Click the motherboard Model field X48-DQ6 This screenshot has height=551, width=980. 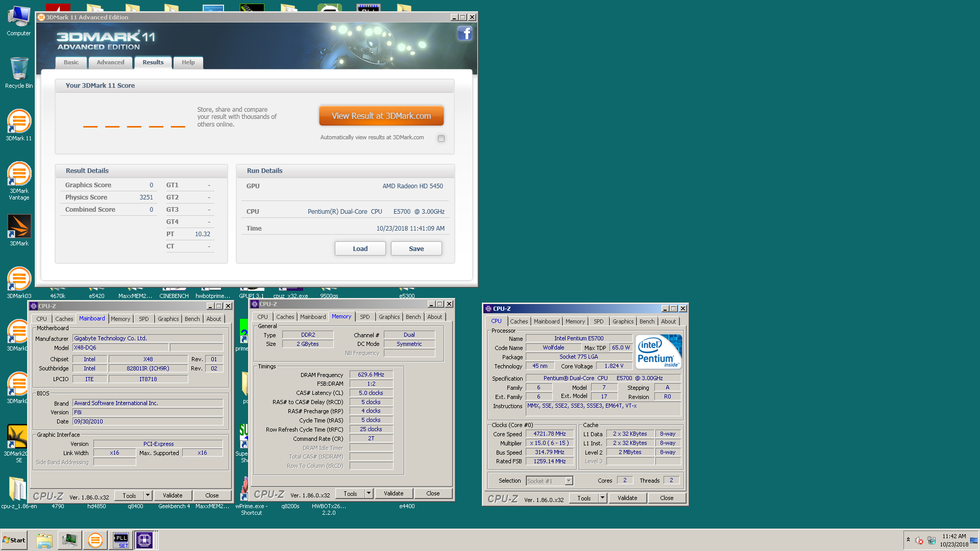pyautogui.click(x=120, y=347)
